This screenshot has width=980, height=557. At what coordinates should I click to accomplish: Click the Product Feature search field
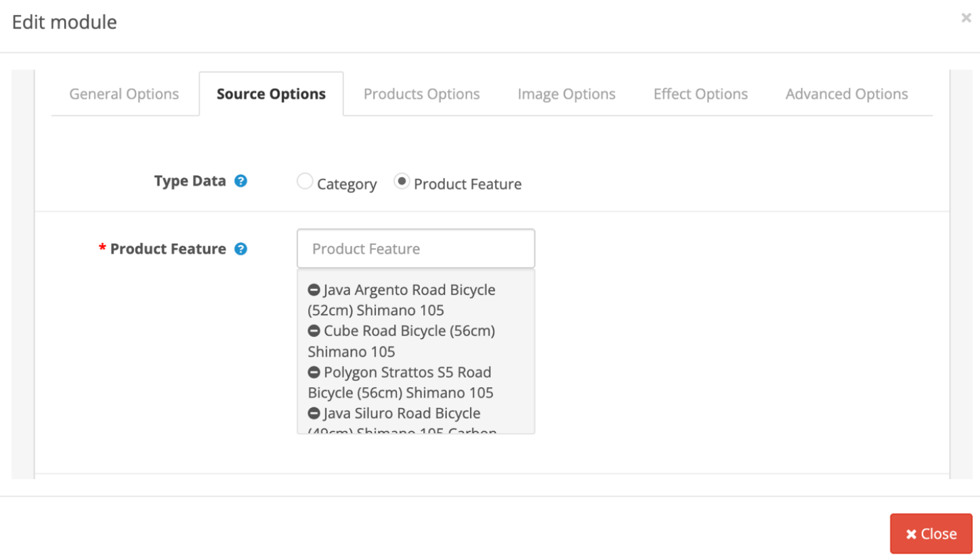point(416,249)
